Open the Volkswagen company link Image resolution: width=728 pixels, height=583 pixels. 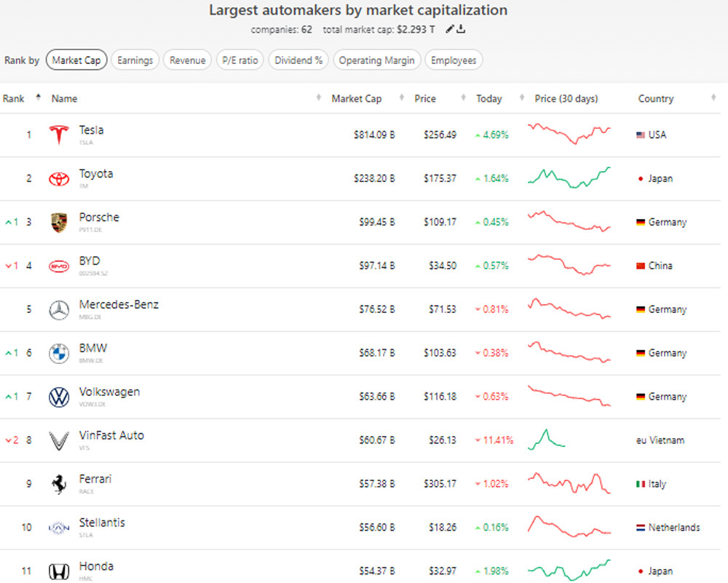(109, 392)
